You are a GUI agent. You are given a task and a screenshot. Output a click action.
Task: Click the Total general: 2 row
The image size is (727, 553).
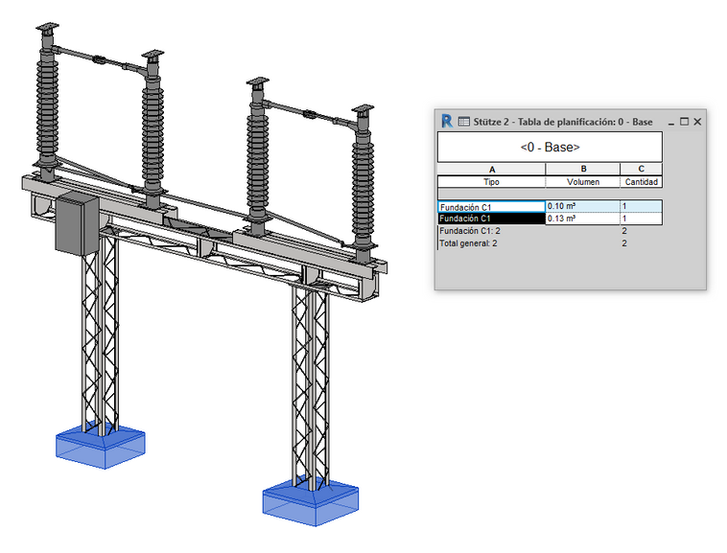click(x=550, y=243)
